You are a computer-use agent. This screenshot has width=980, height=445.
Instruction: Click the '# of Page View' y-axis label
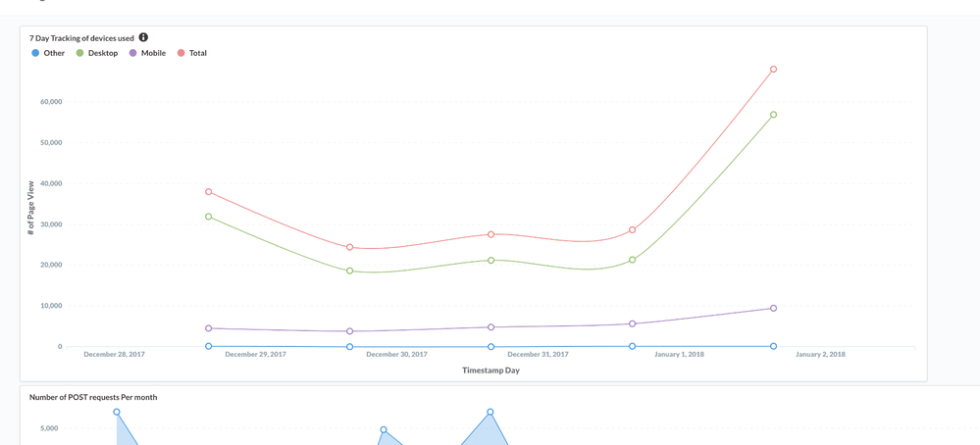(30, 207)
